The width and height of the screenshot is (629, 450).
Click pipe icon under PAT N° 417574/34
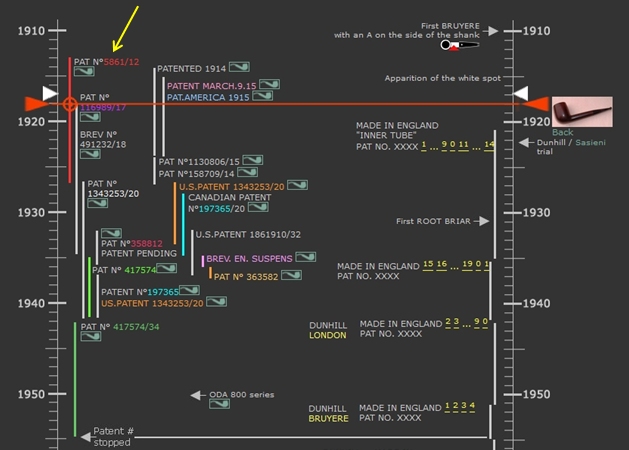90,337
